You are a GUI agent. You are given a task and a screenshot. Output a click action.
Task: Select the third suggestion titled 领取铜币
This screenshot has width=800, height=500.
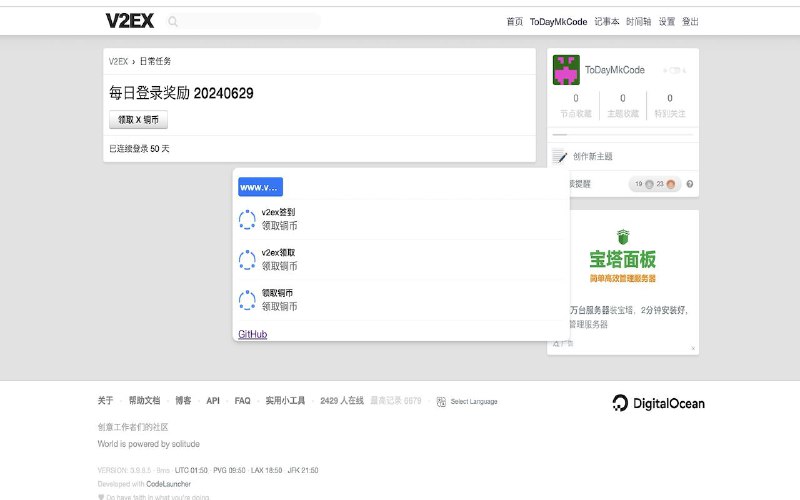click(x=401, y=300)
